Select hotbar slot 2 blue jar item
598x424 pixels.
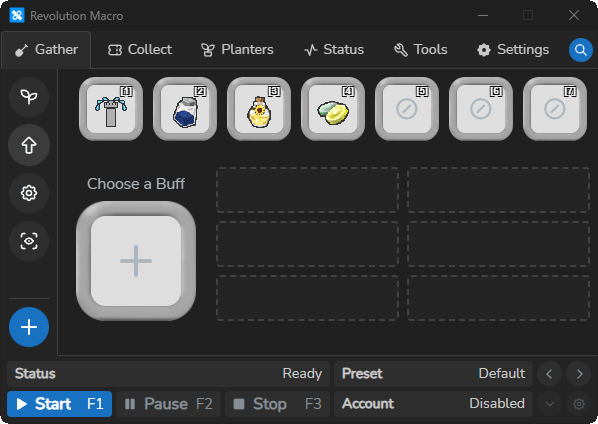coord(185,109)
